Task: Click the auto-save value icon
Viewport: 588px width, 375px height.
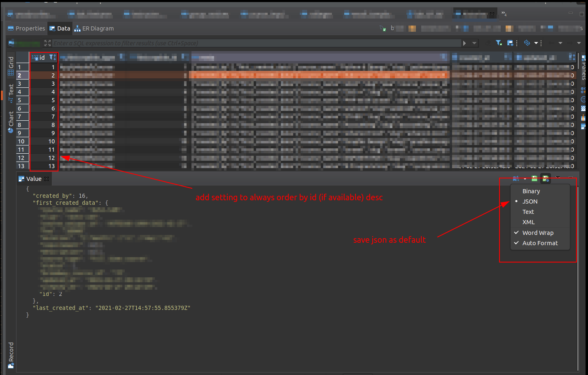Action: (x=545, y=178)
